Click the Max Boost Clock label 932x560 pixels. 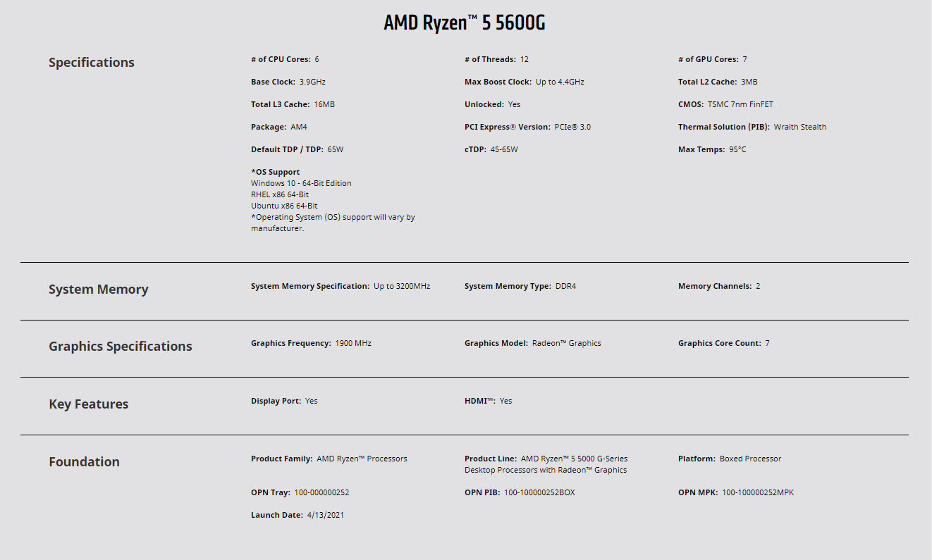[498, 82]
